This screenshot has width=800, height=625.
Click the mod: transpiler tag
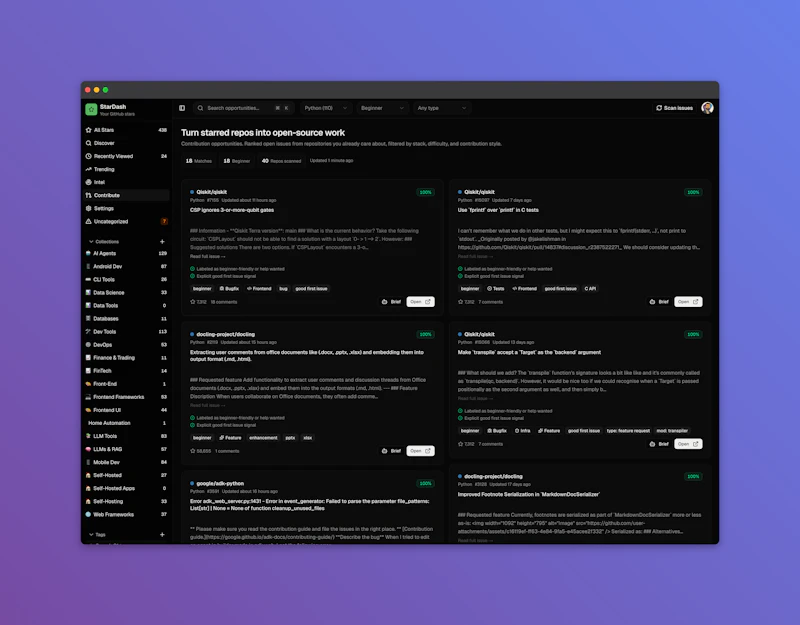pyautogui.click(x=672, y=431)
